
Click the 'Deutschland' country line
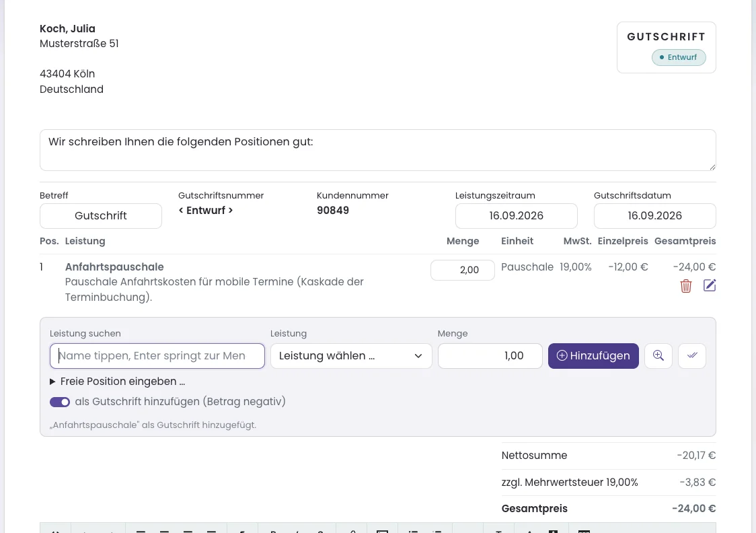pyautogui.click(x=71, y=90)
